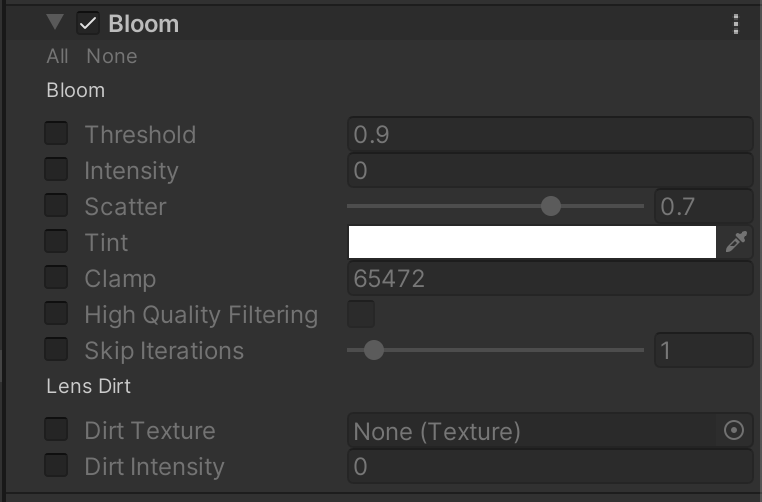Toggle the Scatter override checkbox
The height and width of the screenshot is (502, 762).
(x=57, y=206)
